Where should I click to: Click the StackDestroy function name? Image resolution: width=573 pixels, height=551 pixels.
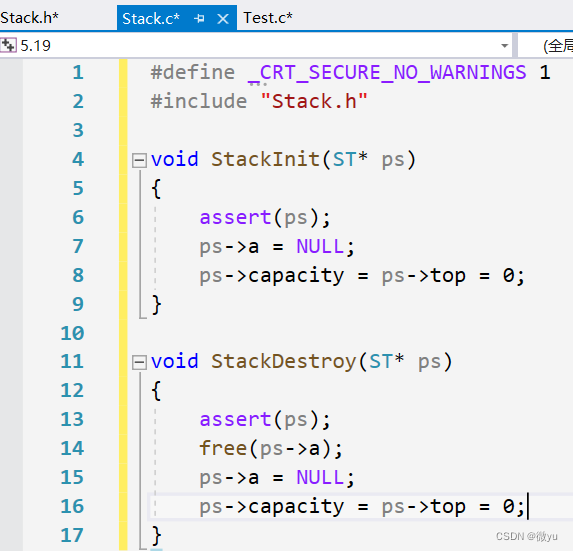284,361
